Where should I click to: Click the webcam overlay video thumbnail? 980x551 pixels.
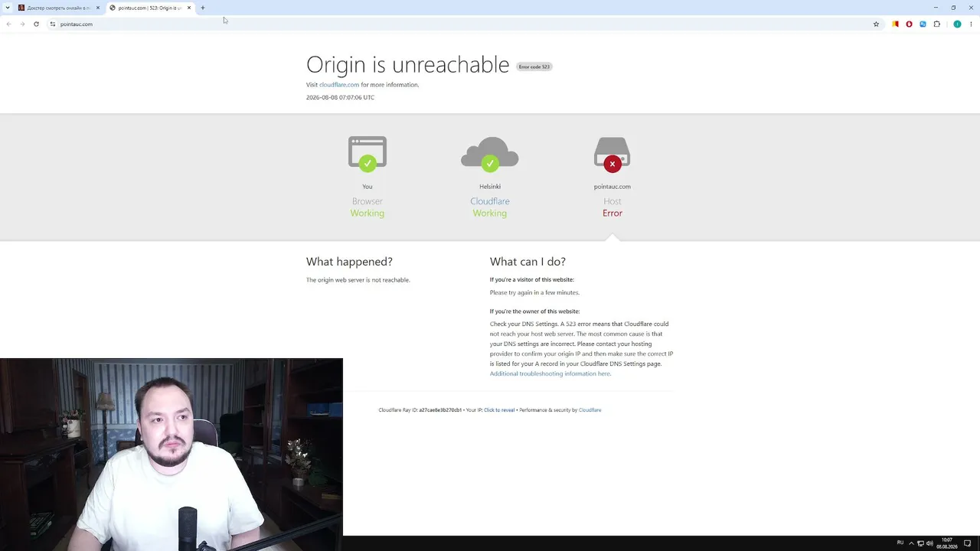click(171, 455)
